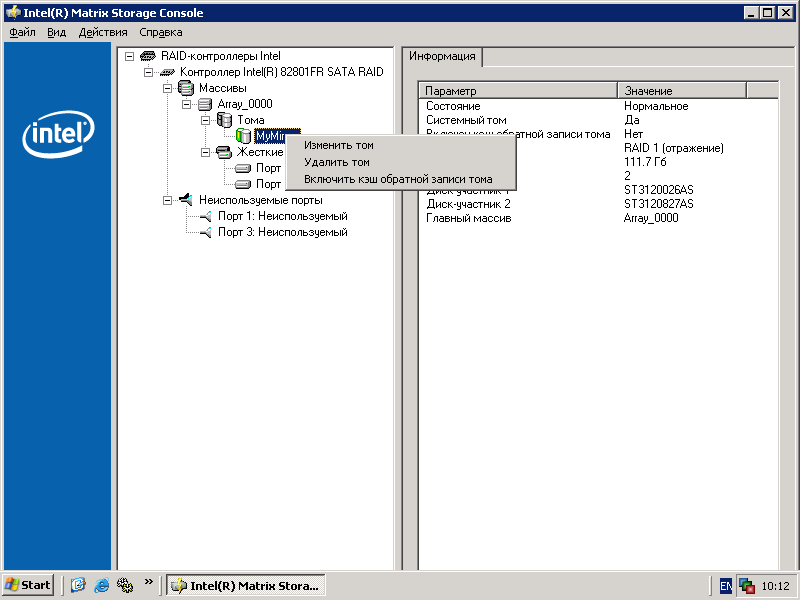The width and height of the screenshot is (800, 600).
Task: Choose Изменить том from context menu
Action: (x=401, y=145)
